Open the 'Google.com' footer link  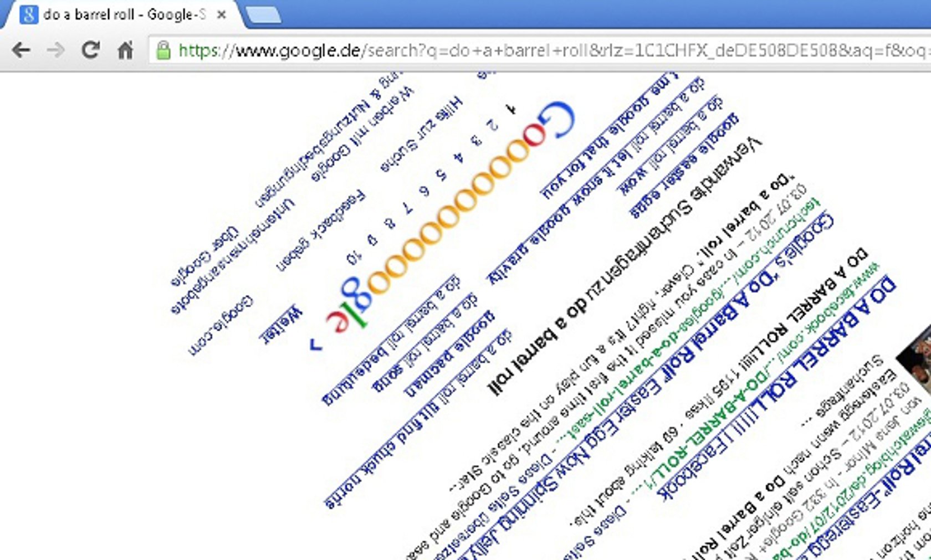click(221, 325)
